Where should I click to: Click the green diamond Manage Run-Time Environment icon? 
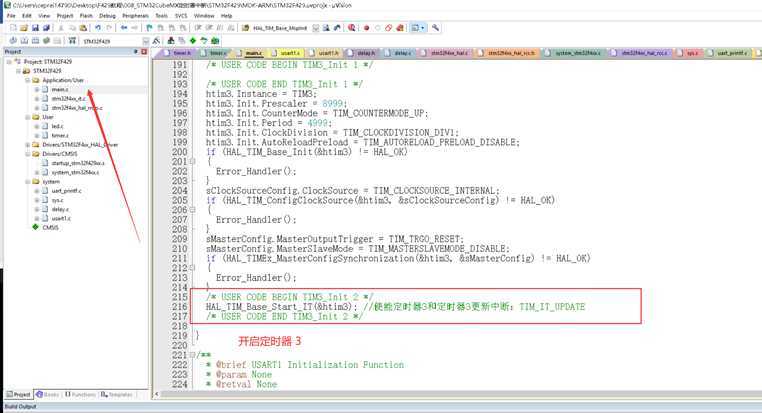(x=193, y=41)
